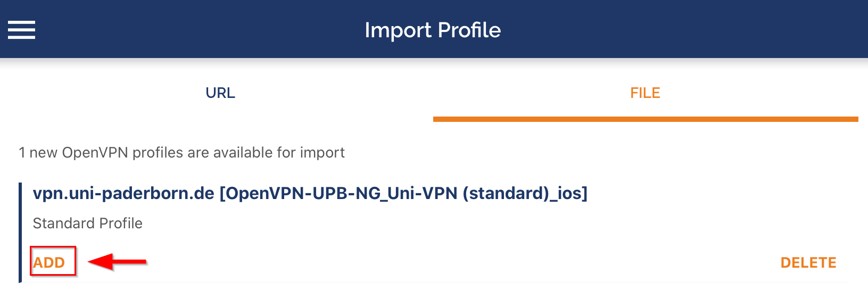Click the orange underline beneath FILE
This screenshot has height=306, width=868.
click(x=645, y=119)
